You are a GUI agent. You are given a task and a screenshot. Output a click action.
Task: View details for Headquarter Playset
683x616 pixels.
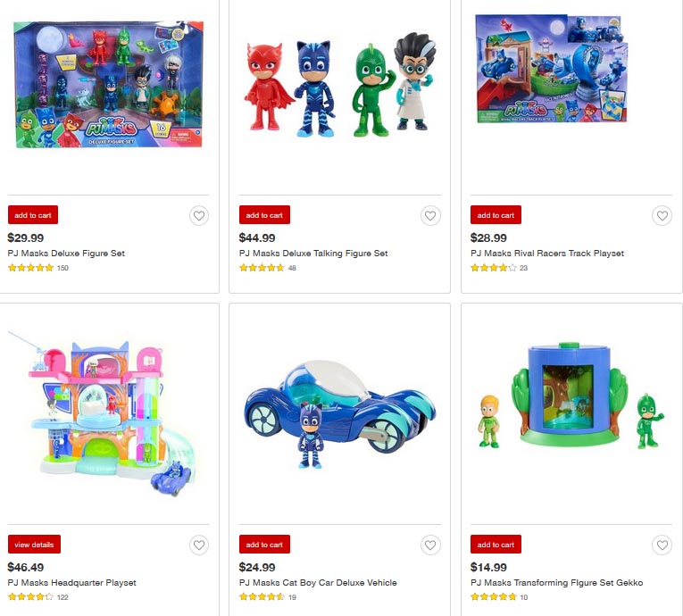point(34,544)
